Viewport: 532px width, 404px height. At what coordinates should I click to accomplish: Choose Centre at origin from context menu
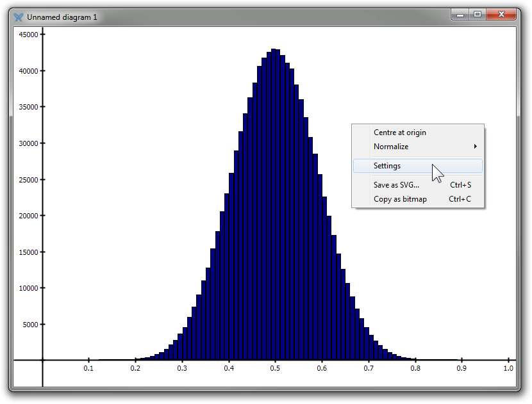coord(399,133)
